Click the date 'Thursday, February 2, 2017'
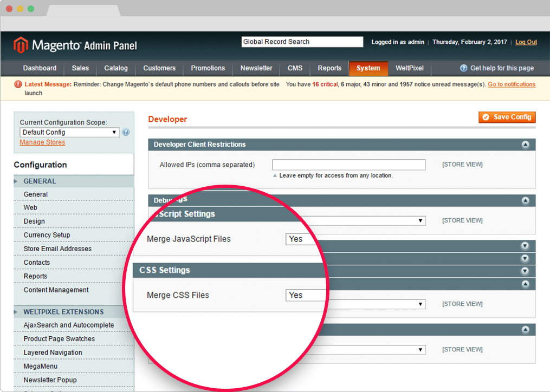The image size is (550, 392). [x=470, y=42]
